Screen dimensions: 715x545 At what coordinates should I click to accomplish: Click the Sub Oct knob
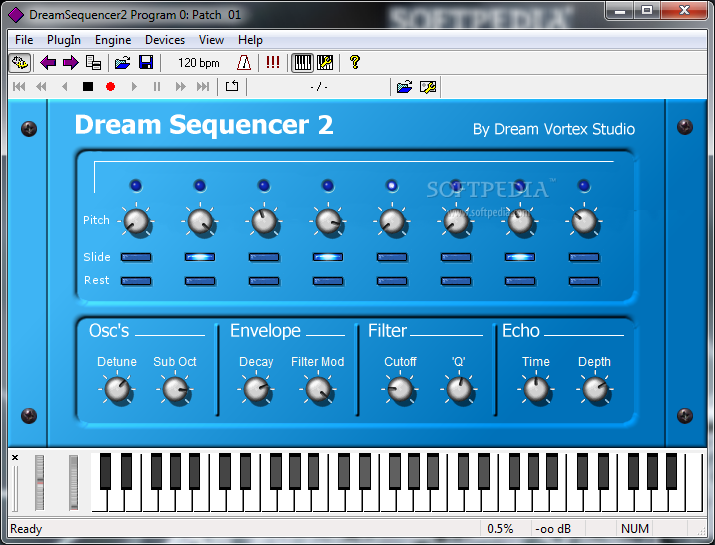(x=175, y=390)
